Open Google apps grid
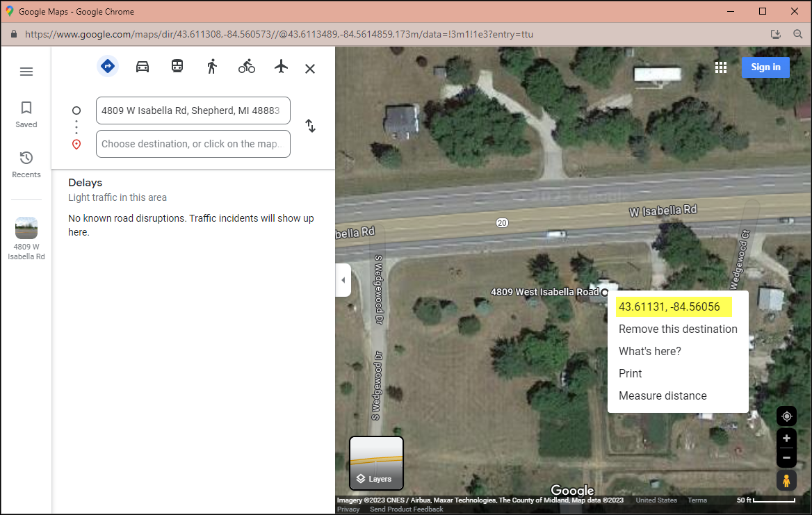Image resolution: width=812 pixels, height=515 pixels. click(x=721, y=67)
